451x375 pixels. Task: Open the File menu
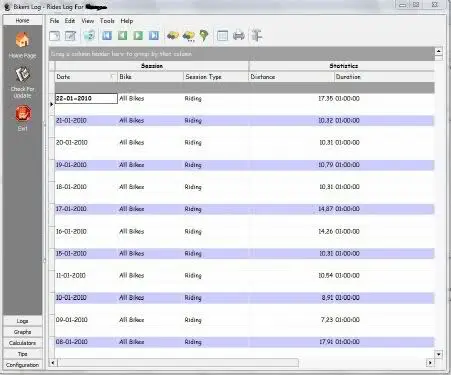(x=54, y=21)
